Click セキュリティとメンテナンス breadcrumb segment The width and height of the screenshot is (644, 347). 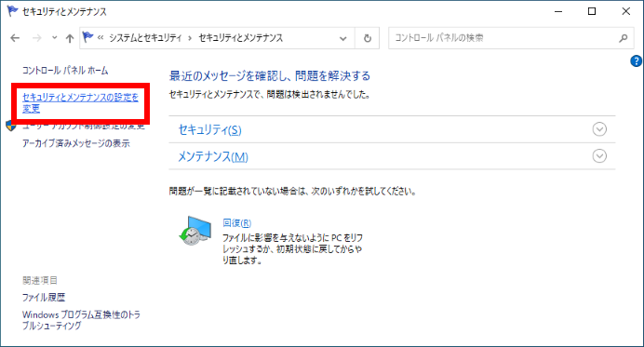(241, 38)
